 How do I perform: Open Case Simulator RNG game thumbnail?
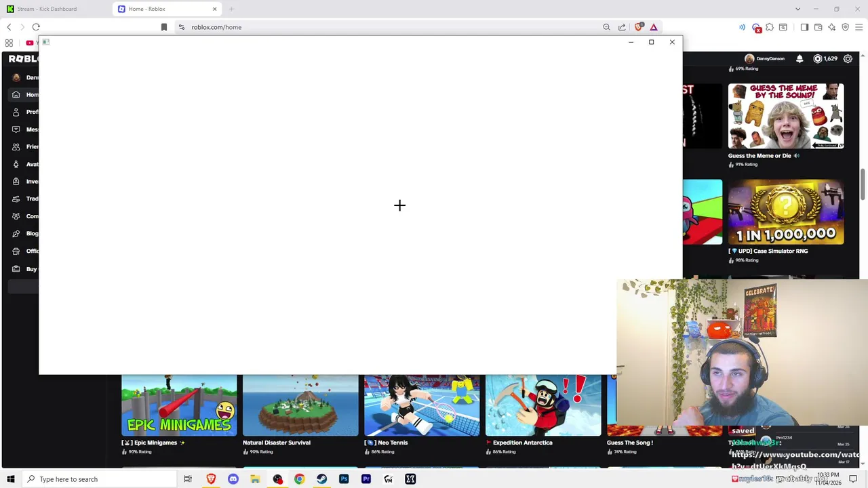point(786,211)
